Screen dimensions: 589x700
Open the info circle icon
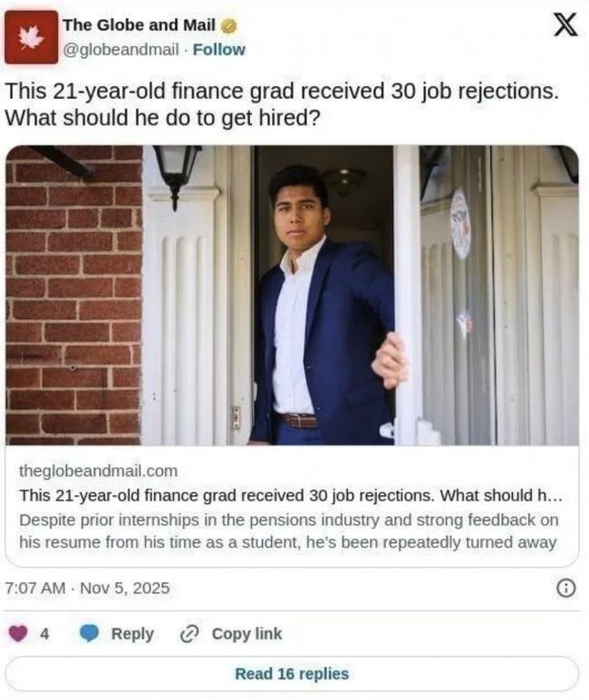tap(565, 588)
